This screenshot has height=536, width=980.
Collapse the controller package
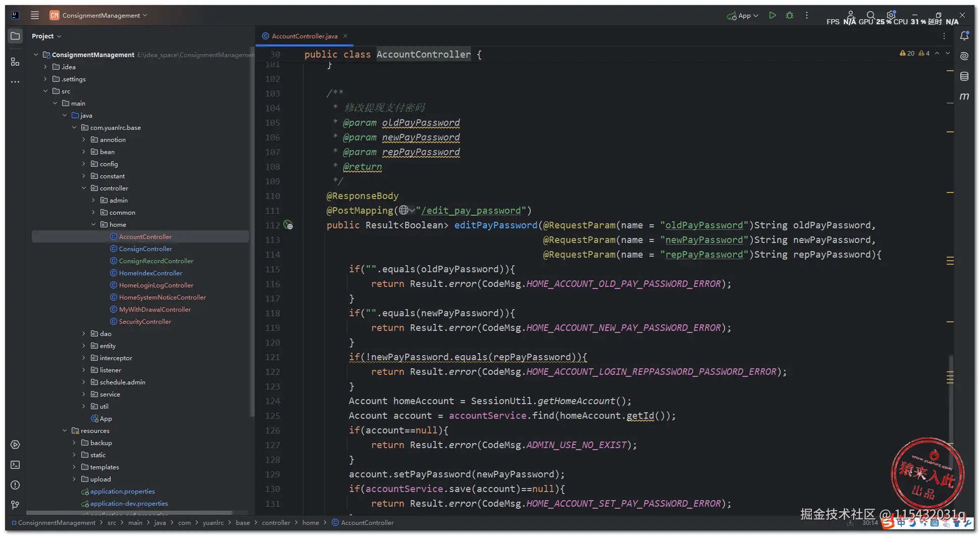pyautogui.click(x=84, y=188)
